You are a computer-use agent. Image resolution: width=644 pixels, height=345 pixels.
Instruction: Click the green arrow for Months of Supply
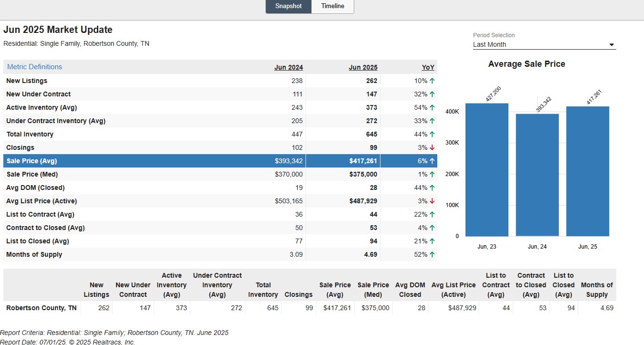[x=432, y=254]
